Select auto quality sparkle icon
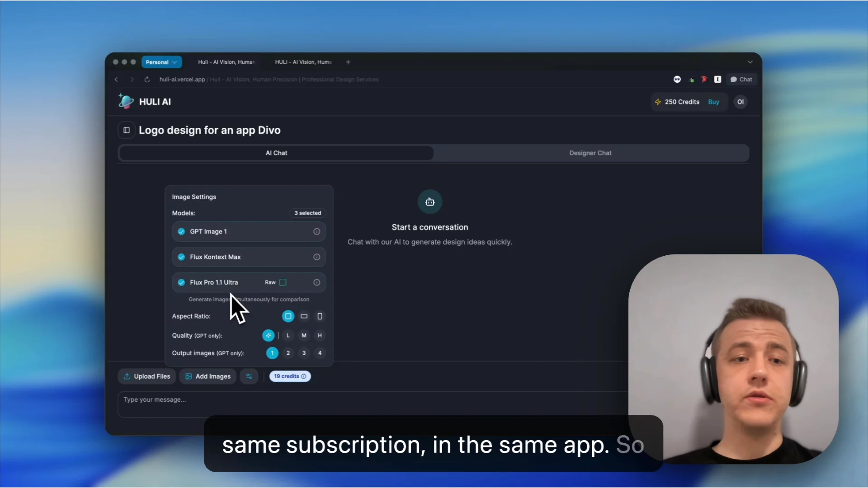 tap(268, 335)
